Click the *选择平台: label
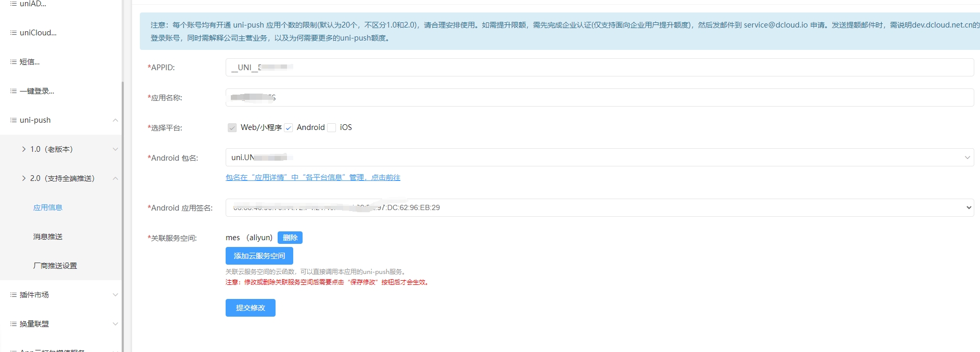 (x=165, y=128)
